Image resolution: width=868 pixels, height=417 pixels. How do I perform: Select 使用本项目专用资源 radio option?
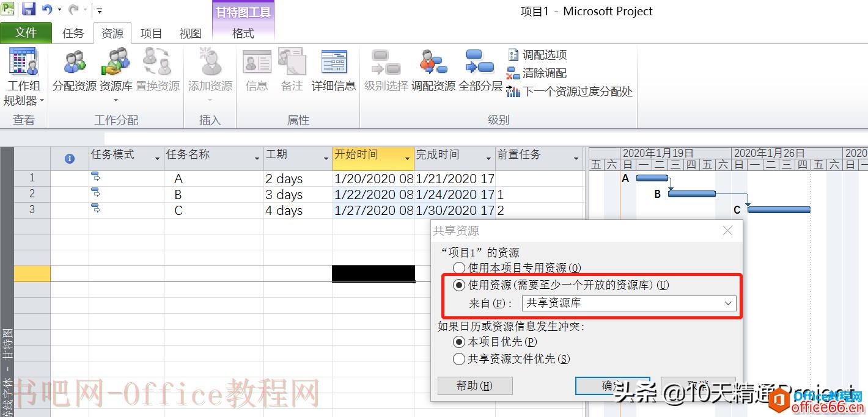coord(458,267)
